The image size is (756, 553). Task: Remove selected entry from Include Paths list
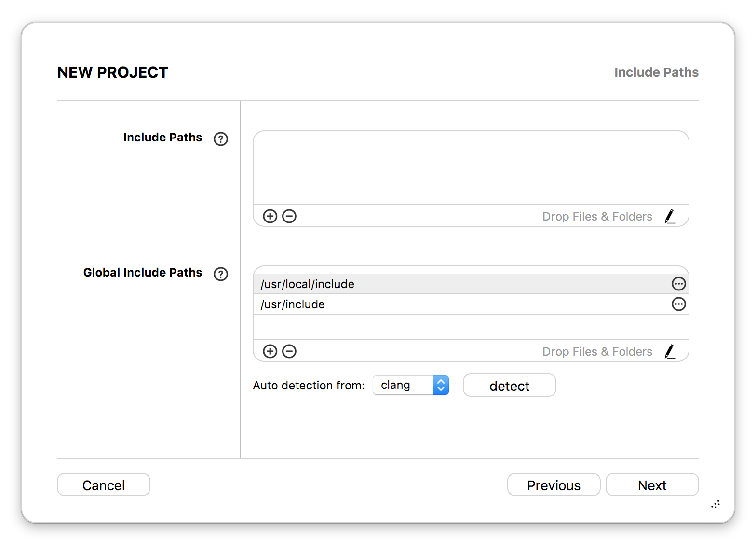click(289, 216)
